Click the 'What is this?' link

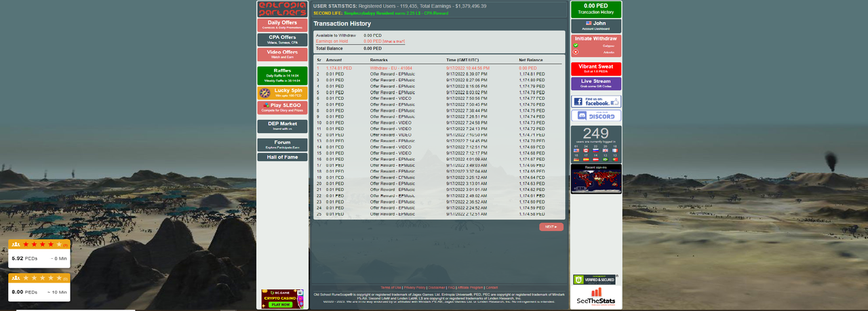(394, 41)
